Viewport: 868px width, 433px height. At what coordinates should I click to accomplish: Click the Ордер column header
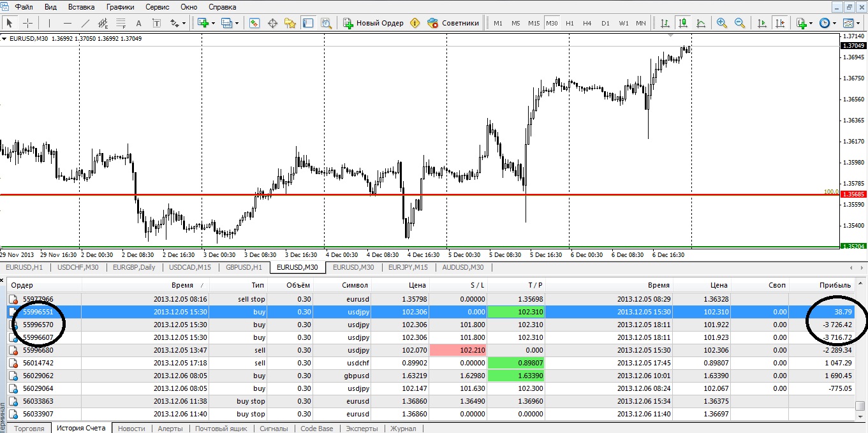coord(43,285)
